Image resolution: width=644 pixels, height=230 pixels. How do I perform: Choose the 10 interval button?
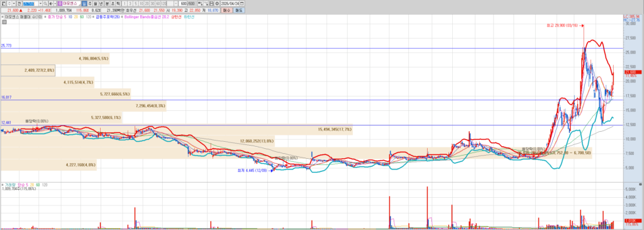142,3
